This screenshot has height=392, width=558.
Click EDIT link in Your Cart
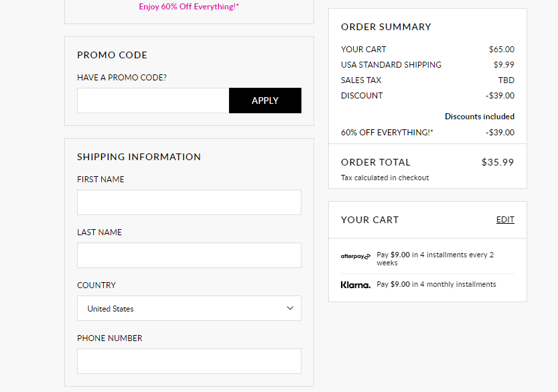(505, 220)
